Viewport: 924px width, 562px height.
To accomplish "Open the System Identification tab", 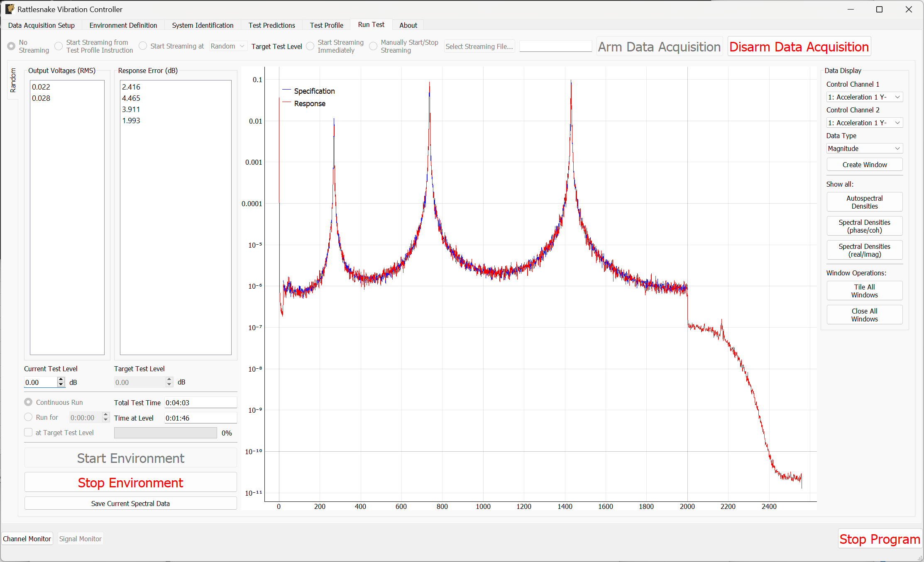I will click(x=203, y=25).
